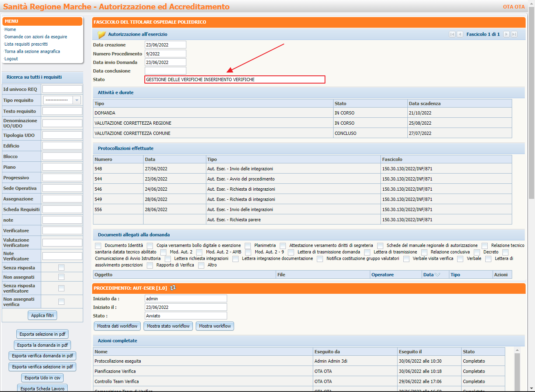The width and height of the screenshot is (535, 392).
Task: Open Domande con azioni da eseguire
Action: click(35, 36)
